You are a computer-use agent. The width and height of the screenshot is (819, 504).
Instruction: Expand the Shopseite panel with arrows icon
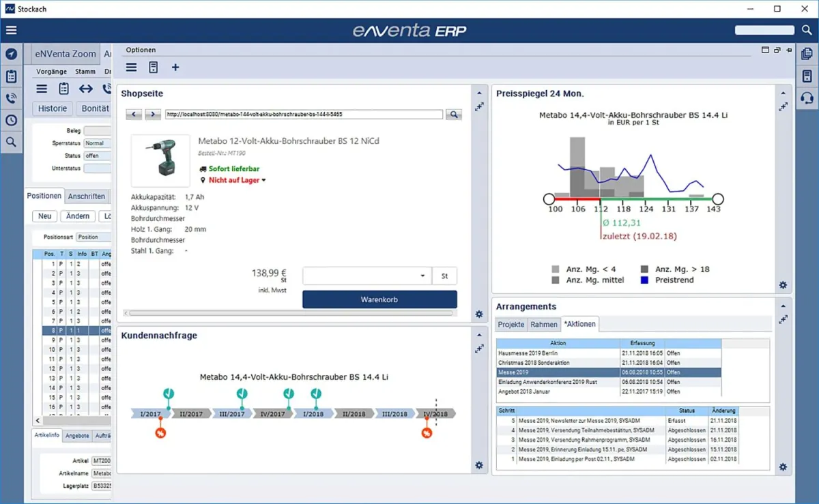479,106
